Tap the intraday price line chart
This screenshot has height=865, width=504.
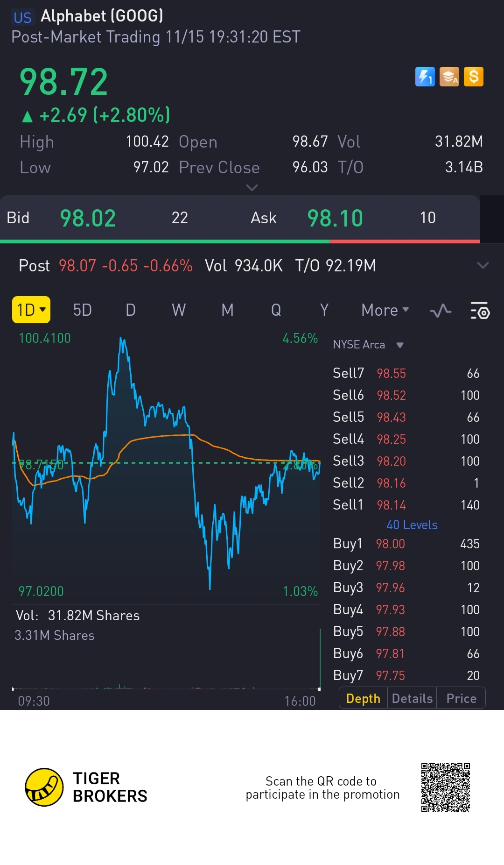(166, 465)
